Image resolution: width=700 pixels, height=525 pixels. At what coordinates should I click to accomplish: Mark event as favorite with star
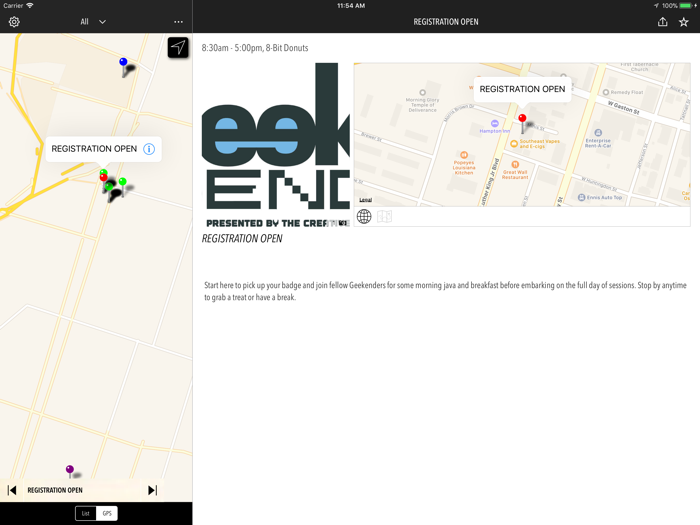click(683, 22)
